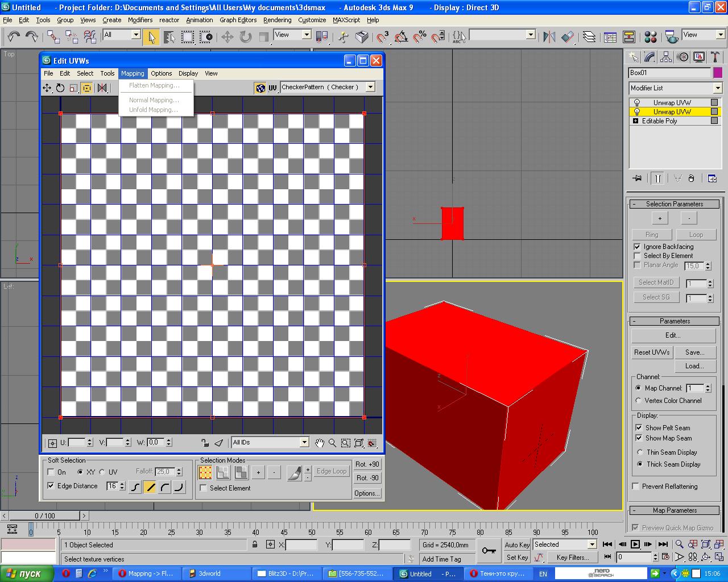Open the All IDs dropdown
Screen dimensions: 728x582
[304, 443]
